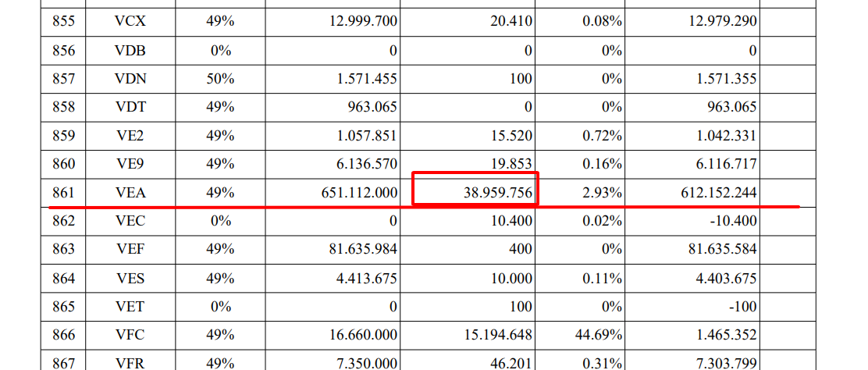This screenshot has width=868, height=370.
Task: Click 0.72% in the VE2 row
Action: point(603,136)
